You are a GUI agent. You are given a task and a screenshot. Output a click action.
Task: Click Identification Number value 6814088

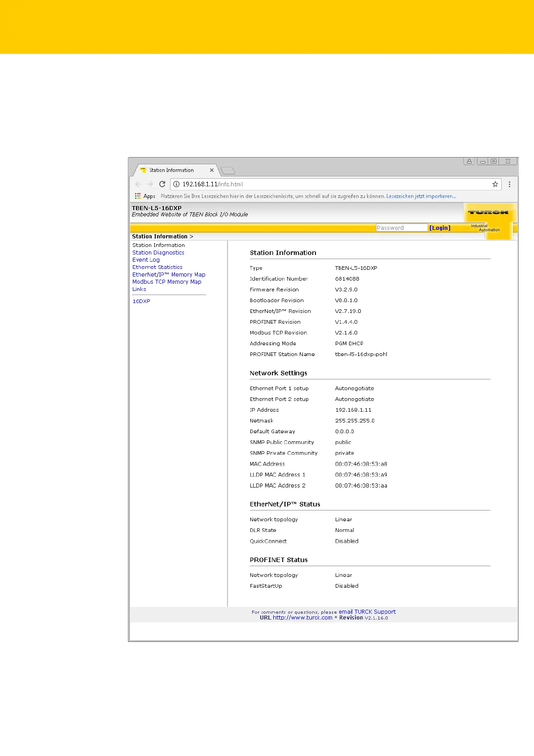pyautogui.click(x=347, y=279)
